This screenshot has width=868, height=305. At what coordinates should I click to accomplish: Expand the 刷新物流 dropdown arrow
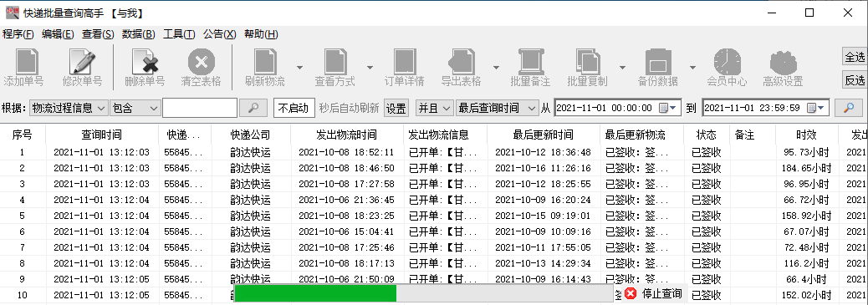(299, 68)
